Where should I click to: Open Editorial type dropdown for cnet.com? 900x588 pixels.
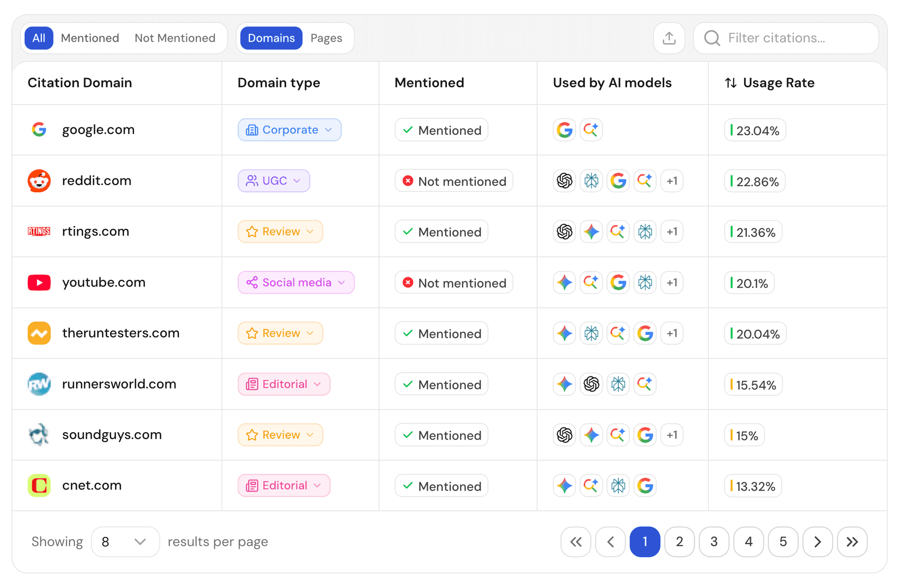point(284,486)
